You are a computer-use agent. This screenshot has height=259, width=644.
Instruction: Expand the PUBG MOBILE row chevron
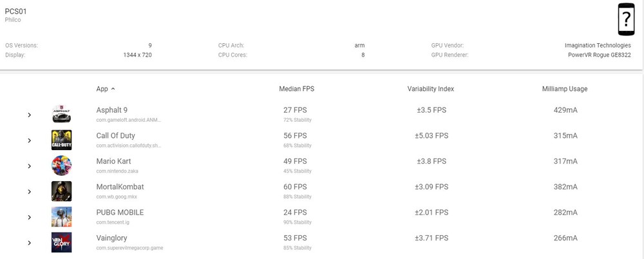click(x=29, y=218)
